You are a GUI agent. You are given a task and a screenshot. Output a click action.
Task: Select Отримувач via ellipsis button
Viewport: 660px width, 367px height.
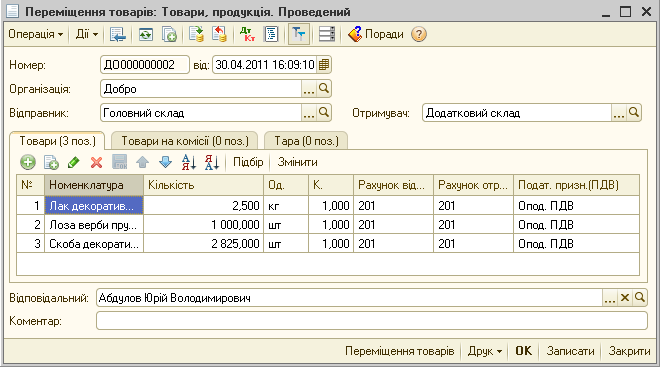(619, 113)
